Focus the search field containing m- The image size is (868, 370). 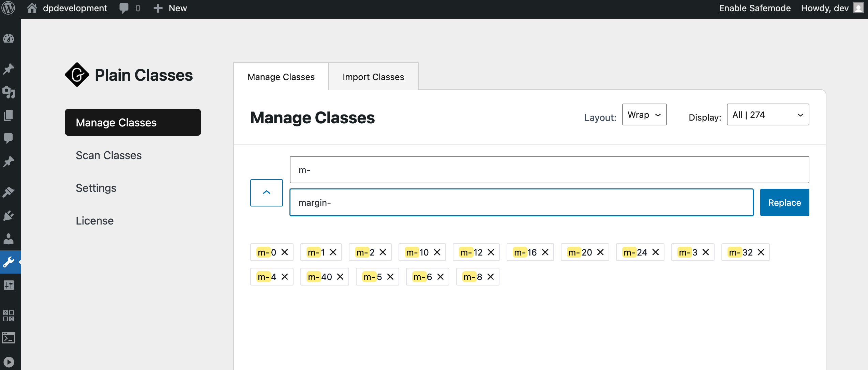549,170
